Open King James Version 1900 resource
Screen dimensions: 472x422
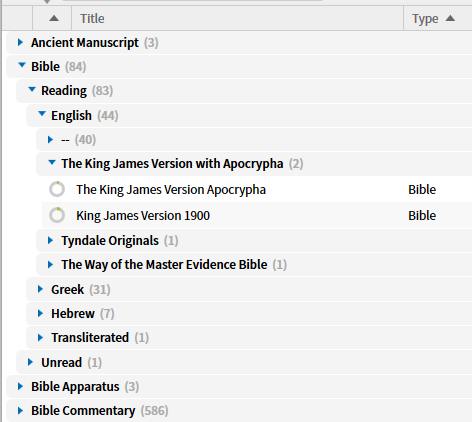[x=143, y=216]
